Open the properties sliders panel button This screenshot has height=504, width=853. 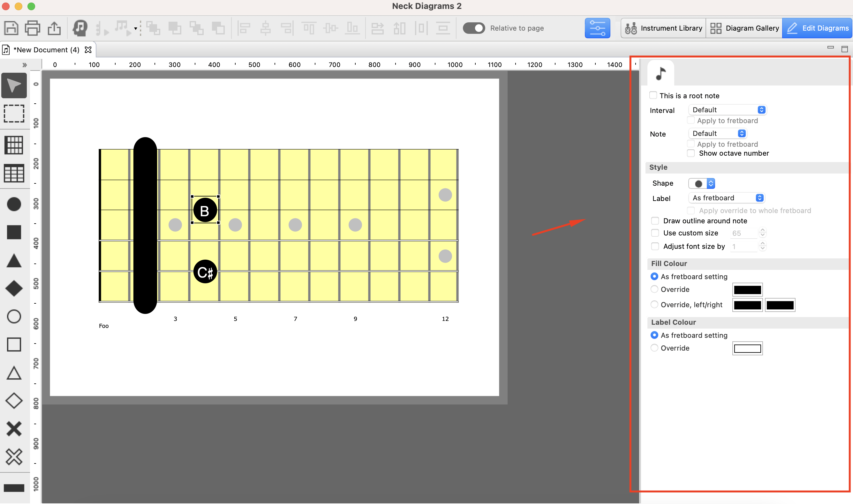[597, 28]
